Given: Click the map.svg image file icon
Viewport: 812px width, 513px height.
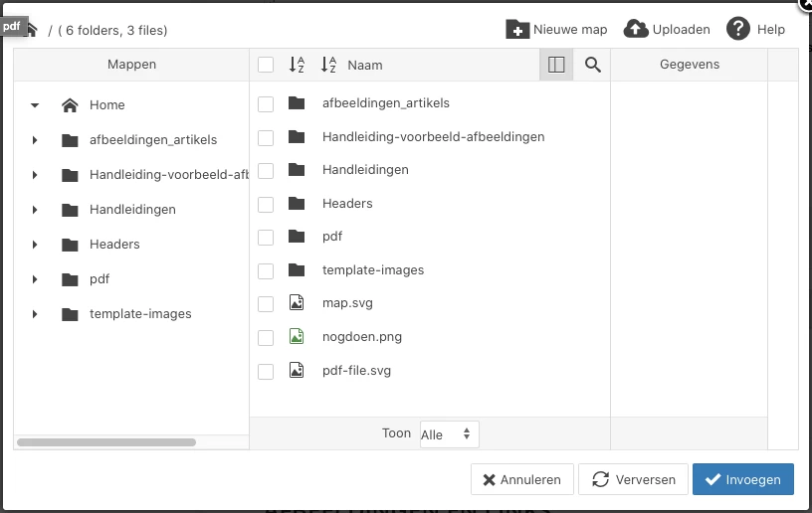Looking at the screenshot, I should point(297,302).
